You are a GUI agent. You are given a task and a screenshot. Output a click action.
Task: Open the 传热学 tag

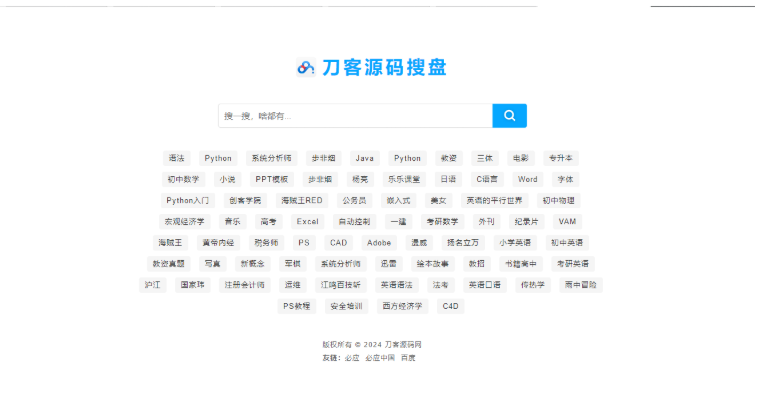point(533,285)
